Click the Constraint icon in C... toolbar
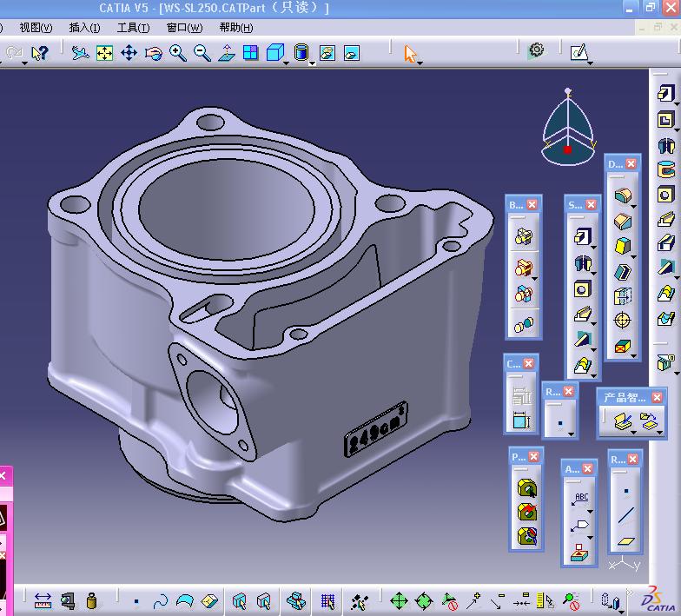 521,421
